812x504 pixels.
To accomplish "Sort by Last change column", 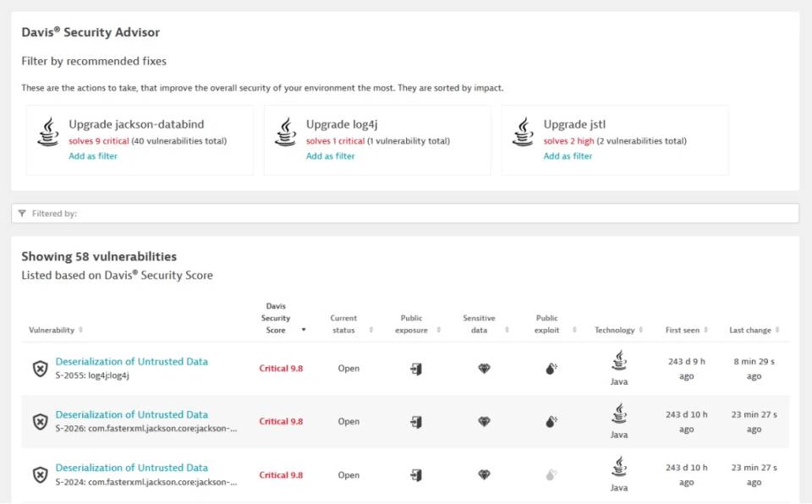I will (777, 330).
